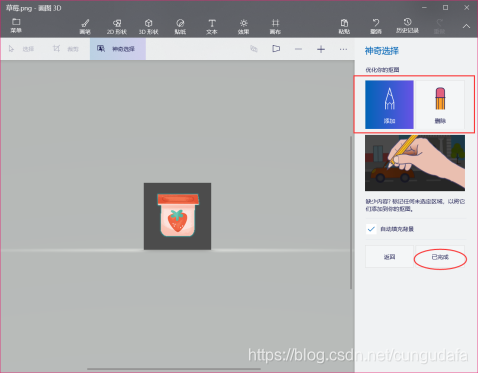Screen dimensions: 478x374
Task: Zoom in with the plus icon
Action: coord(321,49)
